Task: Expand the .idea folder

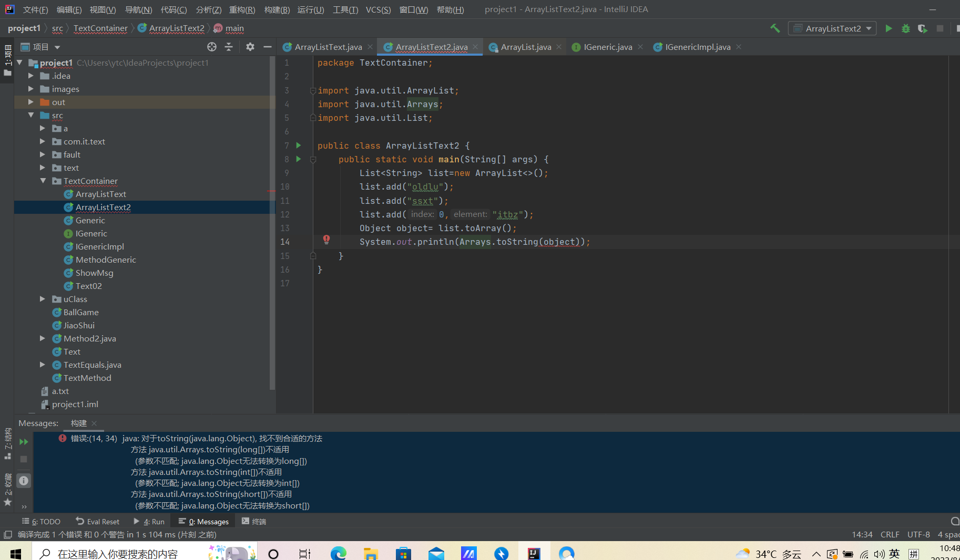Action: (31, 76)
